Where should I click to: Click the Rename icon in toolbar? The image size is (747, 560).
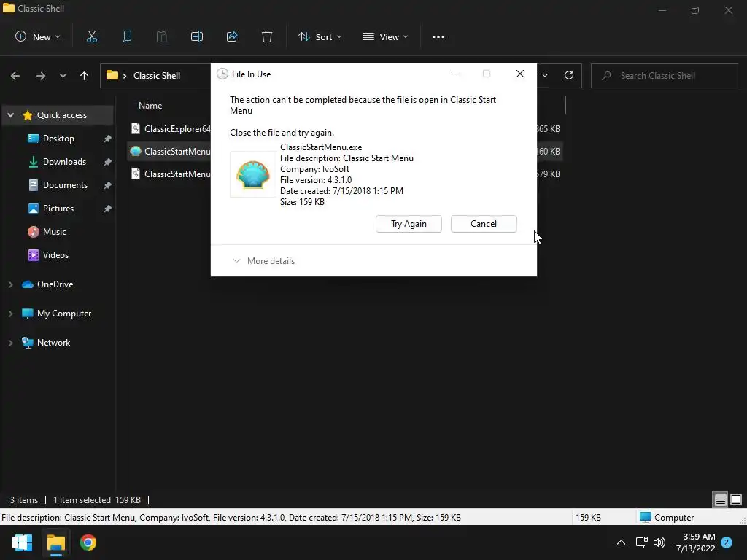pos(197,36)
